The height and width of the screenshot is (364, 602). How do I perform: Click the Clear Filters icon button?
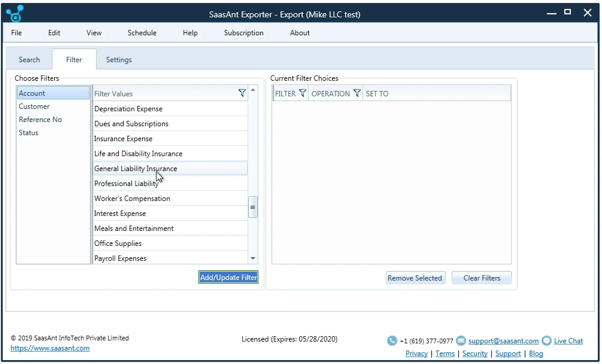482,278
